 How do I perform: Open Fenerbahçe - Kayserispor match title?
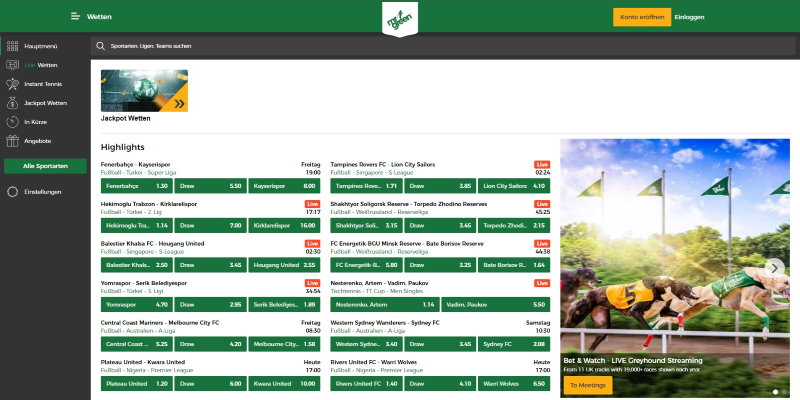coord(135,165)
